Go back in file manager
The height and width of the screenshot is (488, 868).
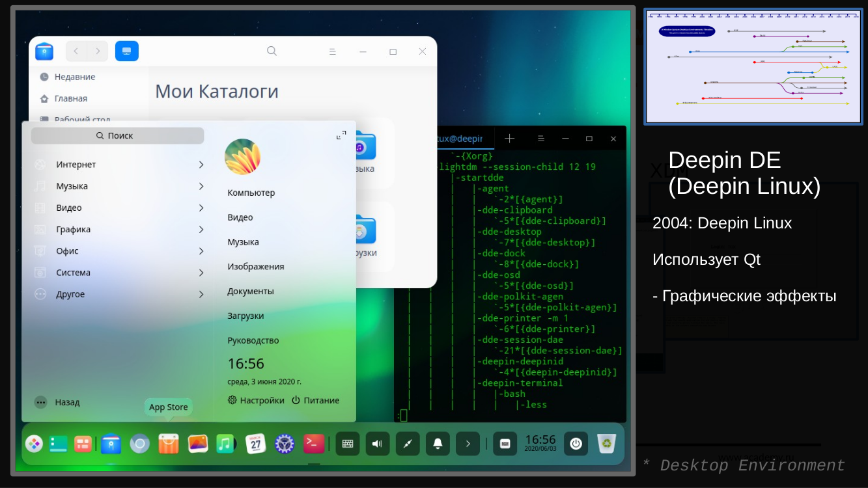point(76,51)
